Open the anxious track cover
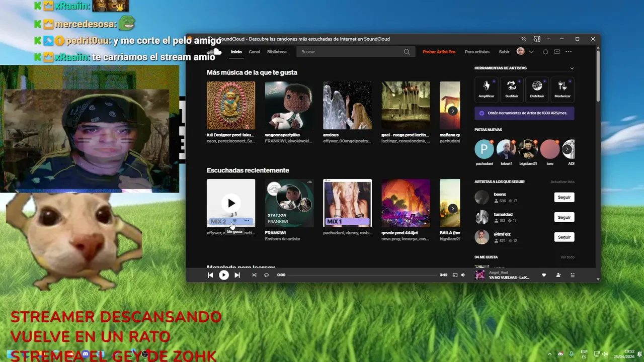Image resolution: width=644 pixels, height=362 pixels. [x=348, y=106]
